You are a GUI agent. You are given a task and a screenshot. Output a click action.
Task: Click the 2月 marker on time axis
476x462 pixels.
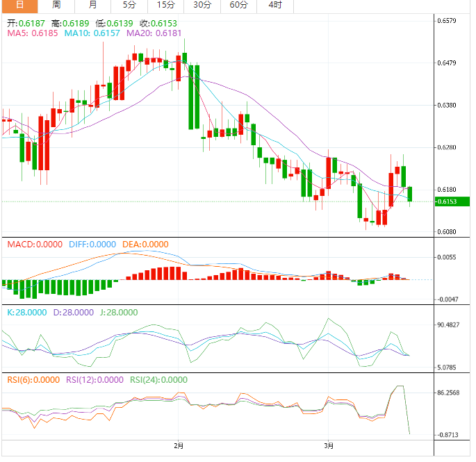[x=179, y=445]
